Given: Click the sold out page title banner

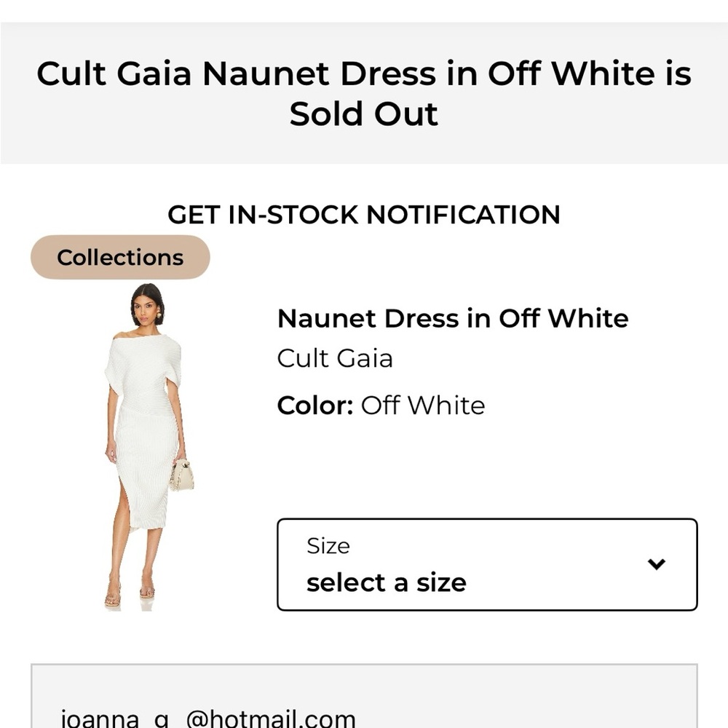Looking at the screenshot, I should 363,92.
